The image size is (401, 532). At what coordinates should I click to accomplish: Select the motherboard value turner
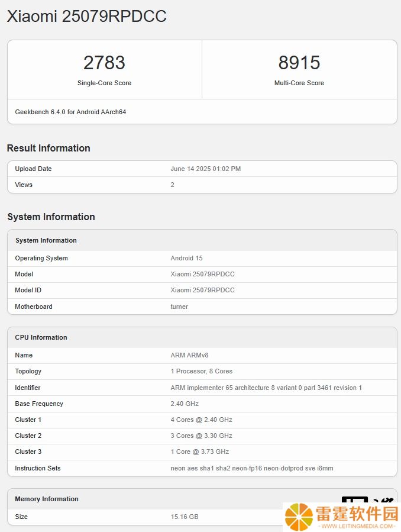click(179, 307)
